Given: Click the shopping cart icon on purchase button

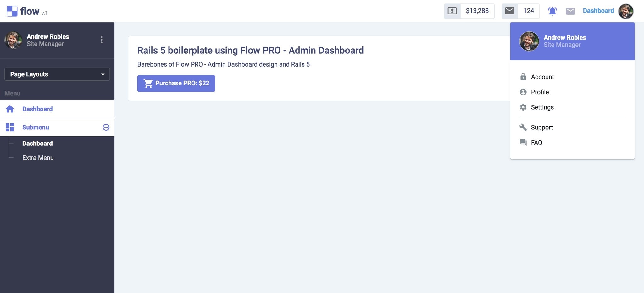Looking at the screenshot, I should [148, 83].
